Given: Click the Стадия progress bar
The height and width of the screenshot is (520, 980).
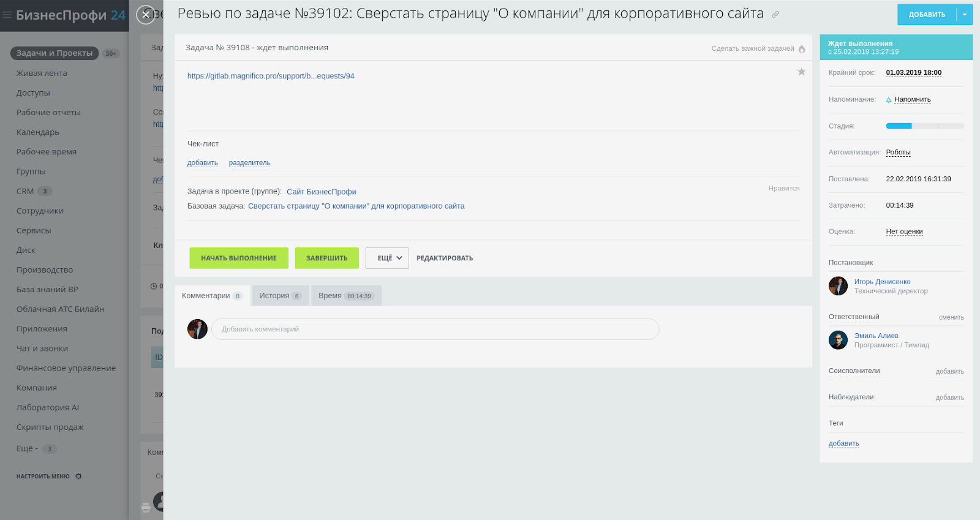Looking at the screenshot, I should (x=924, y=126).
